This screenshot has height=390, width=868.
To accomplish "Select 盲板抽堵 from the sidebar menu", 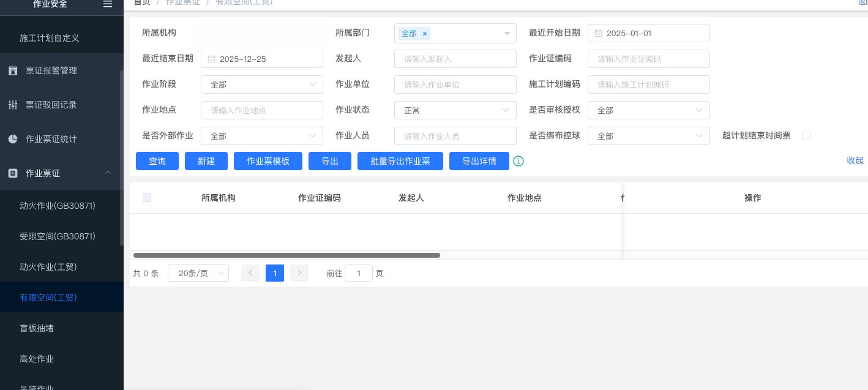I will pyautogui.click(x=37, y=328).
